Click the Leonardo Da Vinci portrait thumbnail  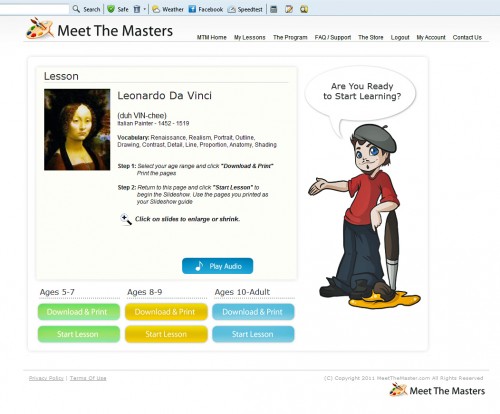77,130
